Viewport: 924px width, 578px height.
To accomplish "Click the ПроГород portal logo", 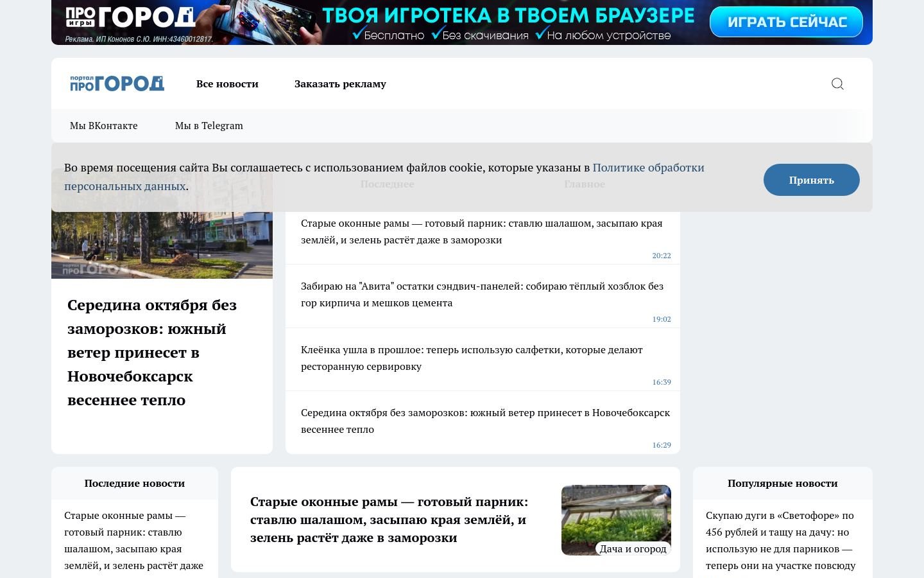I will click(117, 83).
